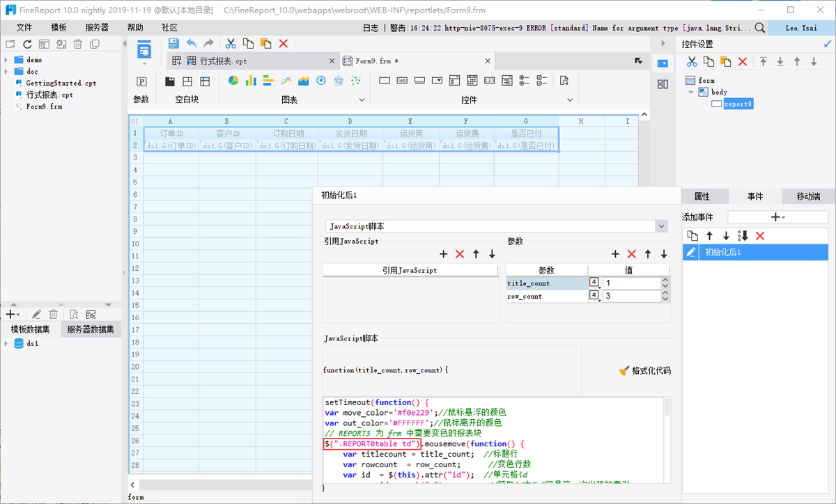Click the title_count value input field

tap(630, 283)
